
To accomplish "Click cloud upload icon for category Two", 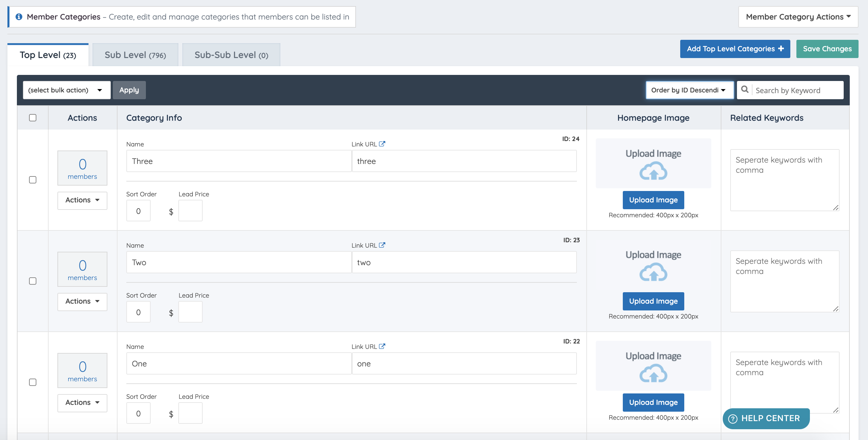I will [x=653, y=272].
